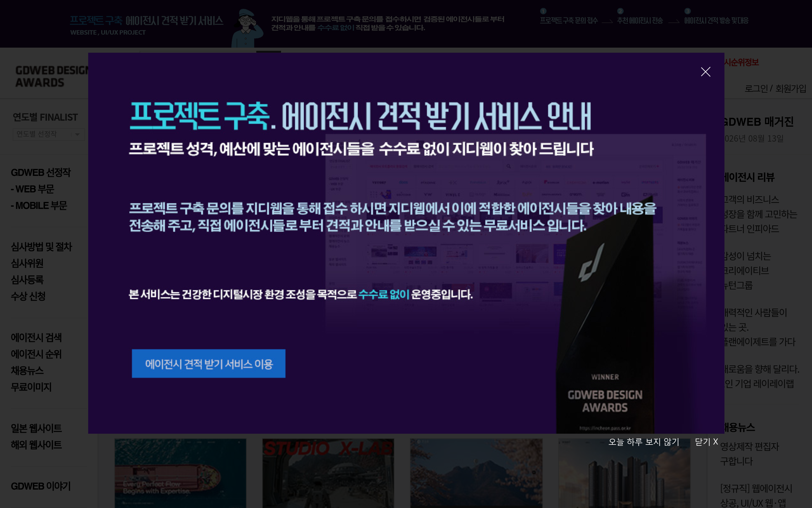Open 무료이미지 page

coord(31,387)
